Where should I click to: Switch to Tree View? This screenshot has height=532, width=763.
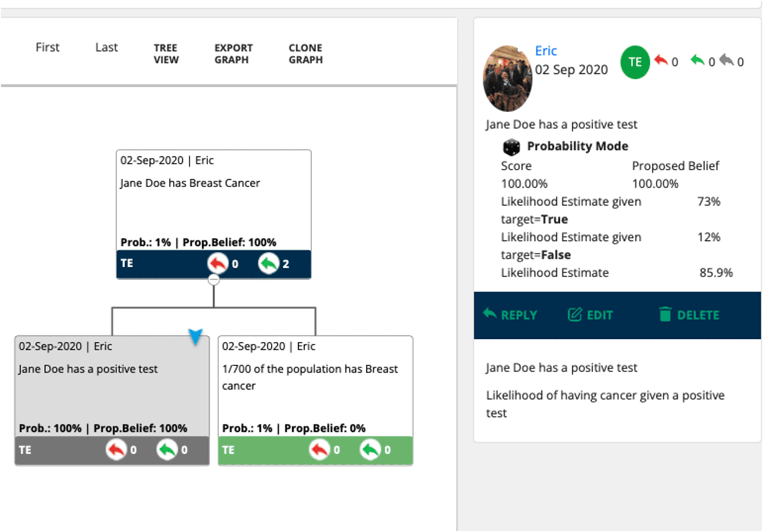click(166, 54)
